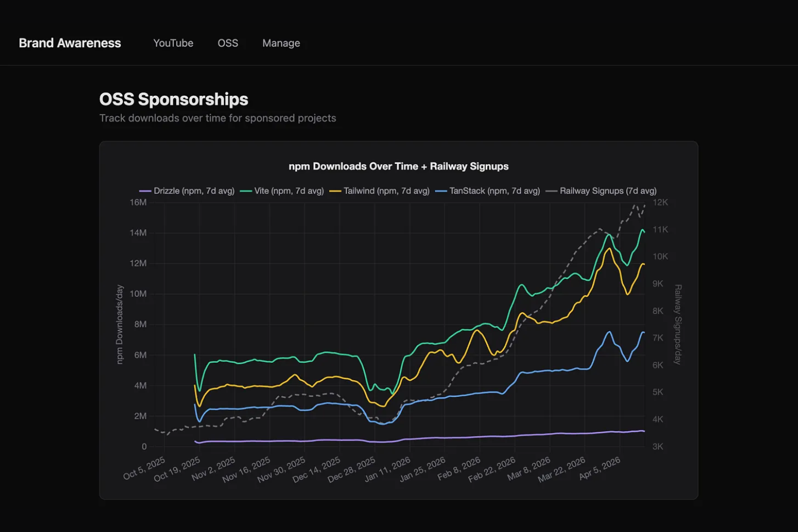The image size is (798, 532).
Task: Click the OSS Sponsorships heading
Action: 173,99
